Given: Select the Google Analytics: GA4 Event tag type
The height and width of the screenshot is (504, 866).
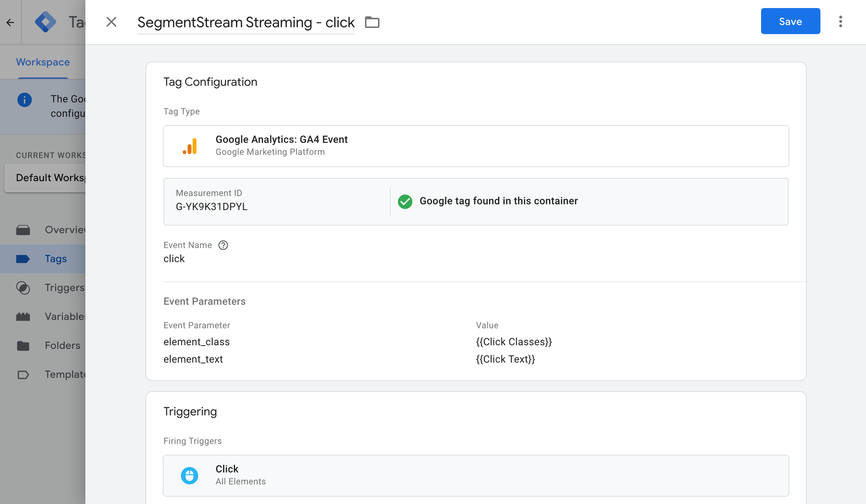Looking at the screenshot, I should pos(476,146).
